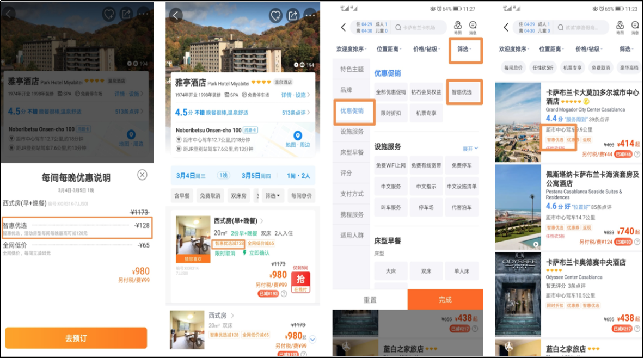This screenshot has width=644, height=358.
Task: Close the 每间每晚优惠说明 discount popup
Action: (142, 175)
